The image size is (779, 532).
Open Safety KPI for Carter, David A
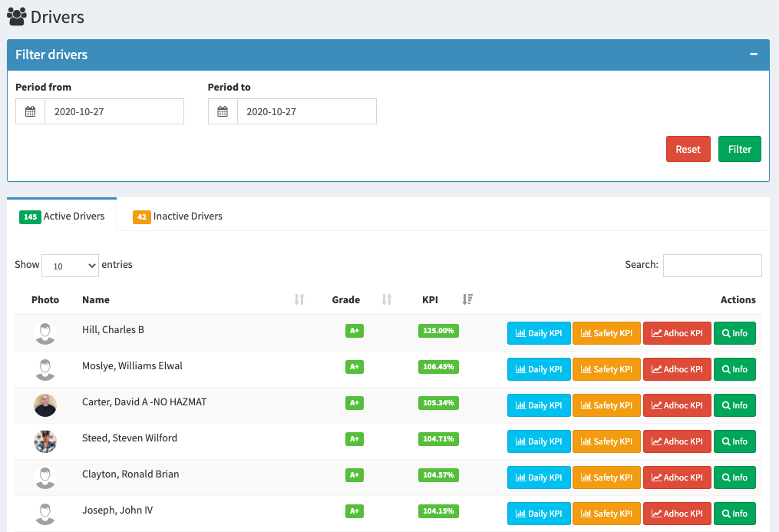[x=606, y=405]
